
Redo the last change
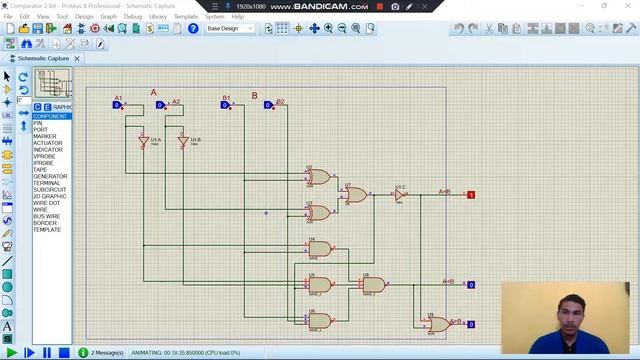pos(473,29)
